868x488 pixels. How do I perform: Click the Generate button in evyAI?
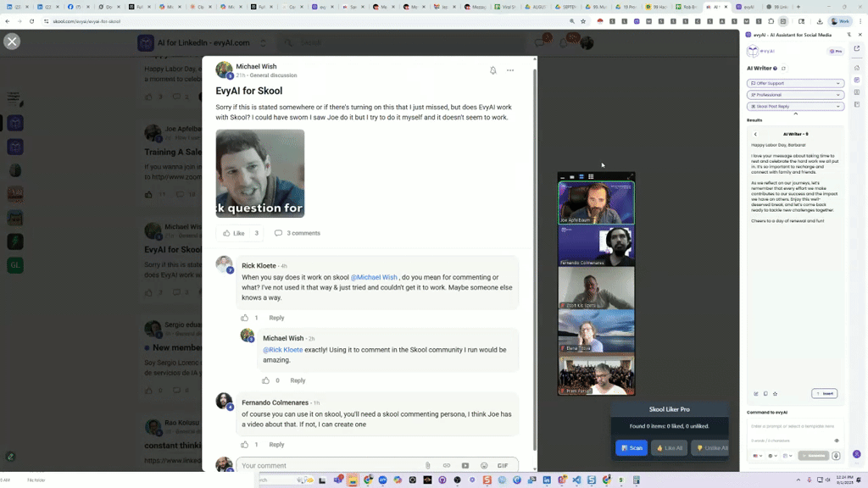pos(814,456)
